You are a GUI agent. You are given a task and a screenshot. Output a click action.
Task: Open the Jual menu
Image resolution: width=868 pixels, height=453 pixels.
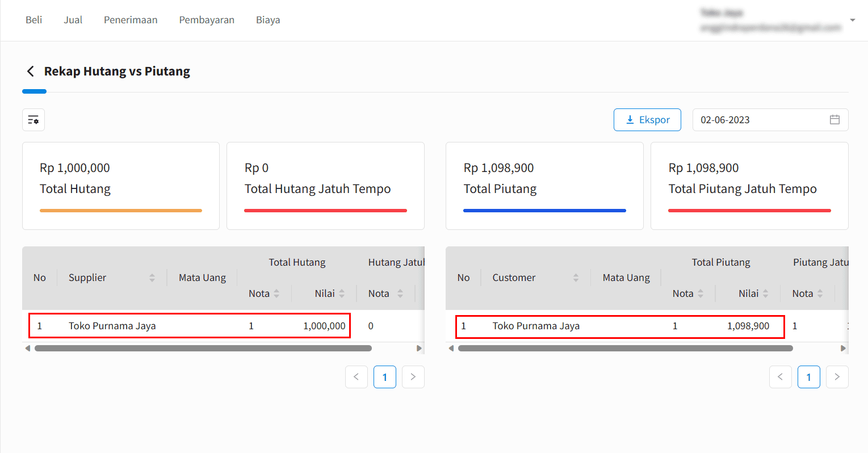coord(73,20)
